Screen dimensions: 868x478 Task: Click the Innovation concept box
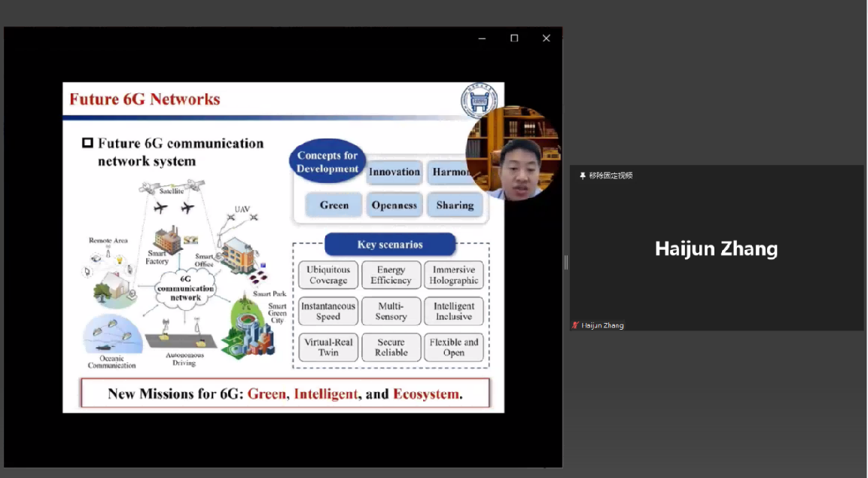[394, 172]
